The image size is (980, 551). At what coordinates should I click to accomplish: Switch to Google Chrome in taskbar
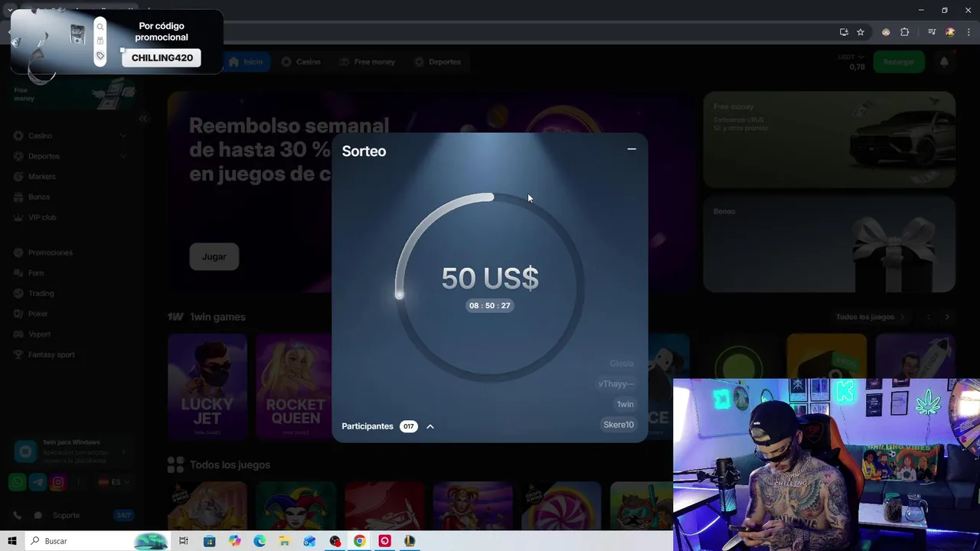click(x=360, y=541)
